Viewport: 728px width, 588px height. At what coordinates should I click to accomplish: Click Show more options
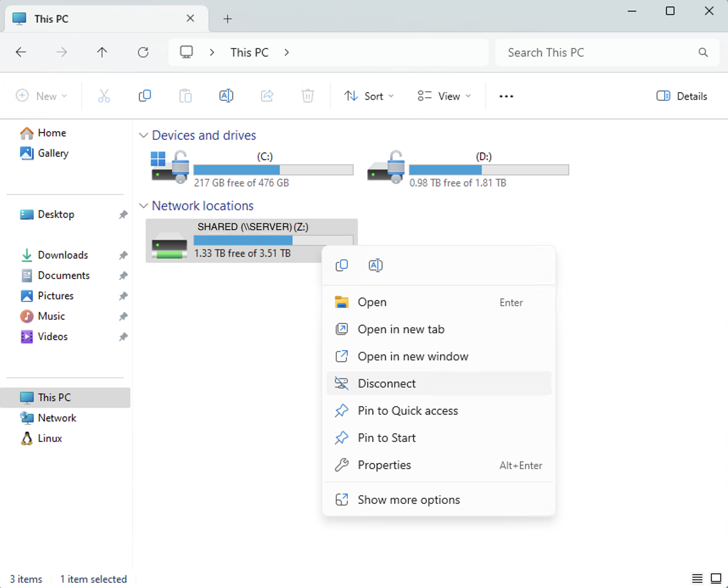(409, 500)
